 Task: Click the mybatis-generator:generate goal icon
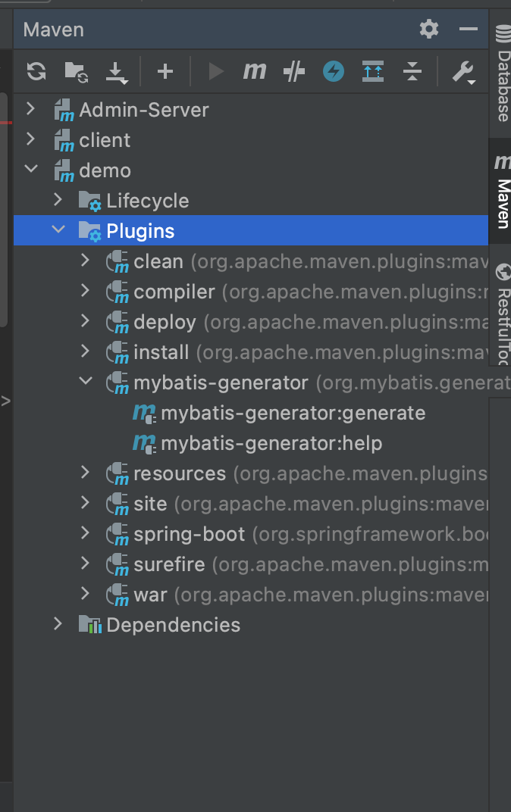144,414
